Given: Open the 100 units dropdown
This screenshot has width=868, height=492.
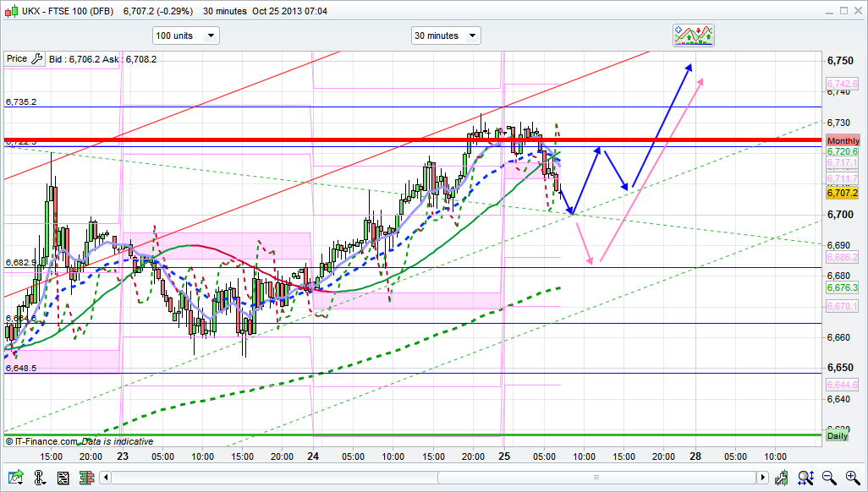Looking at the screenshot, I should [x=185, y=36].
